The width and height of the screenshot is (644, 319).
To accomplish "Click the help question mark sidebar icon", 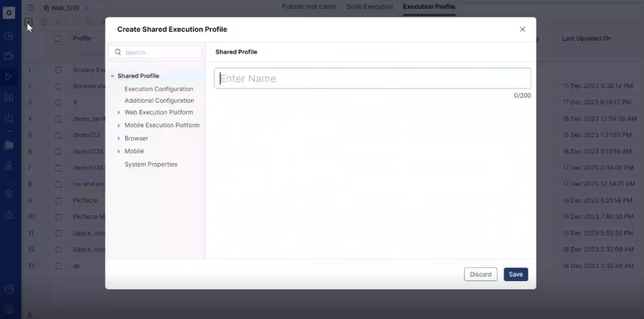I will coord(9,289).
